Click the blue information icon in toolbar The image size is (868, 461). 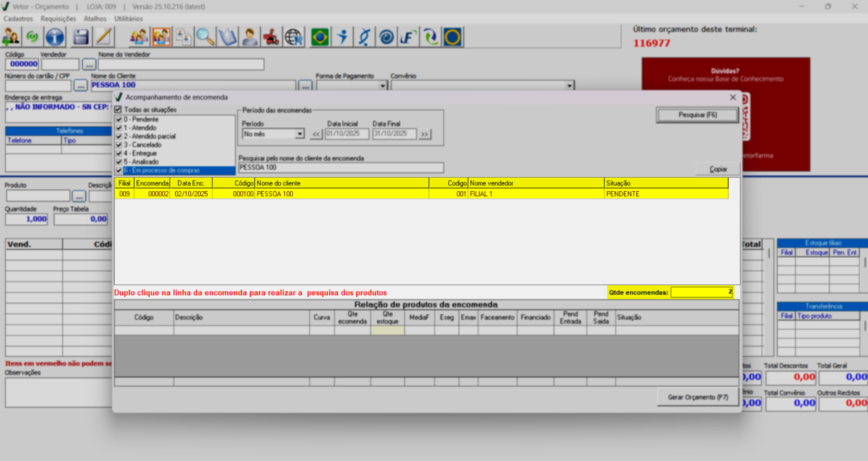55,37
